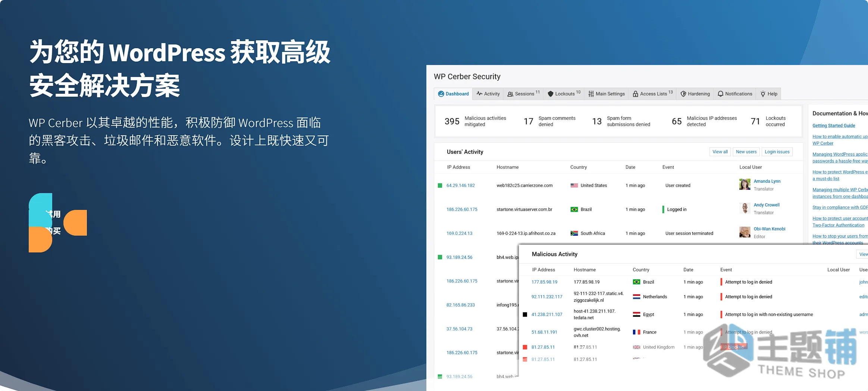The image size is (868, 391).
Task: Click hostname web182c25.carrierzone.com
Action: (524, 186)
